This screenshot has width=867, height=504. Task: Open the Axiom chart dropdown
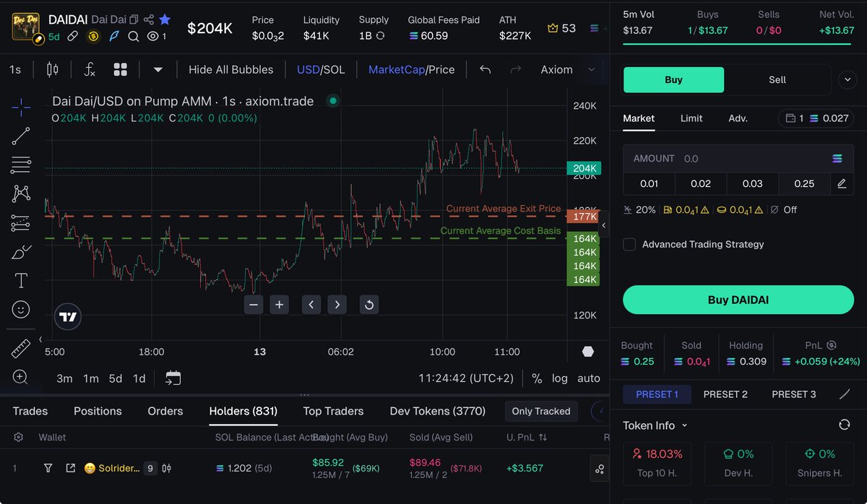(568, 69)
